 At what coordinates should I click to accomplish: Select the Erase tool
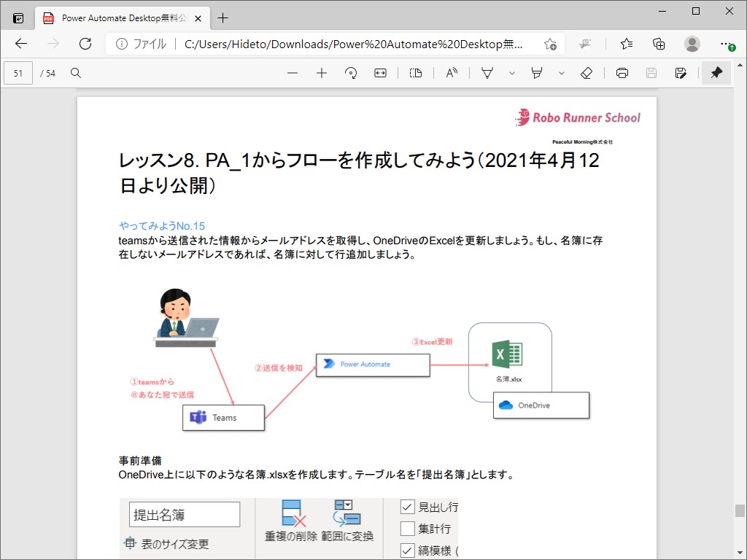(587, 73)
